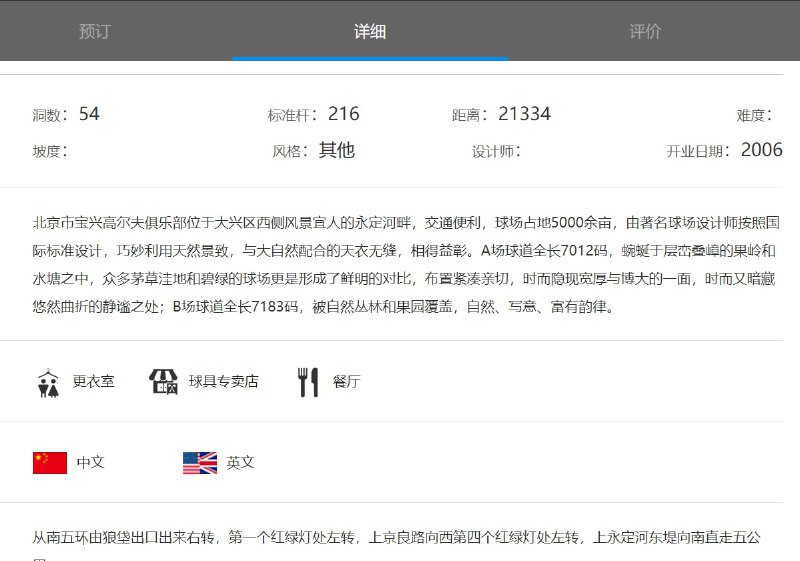Click the Chinese flag icon
This screenshot has width=800, height=561.
click(x=49, y=463)
